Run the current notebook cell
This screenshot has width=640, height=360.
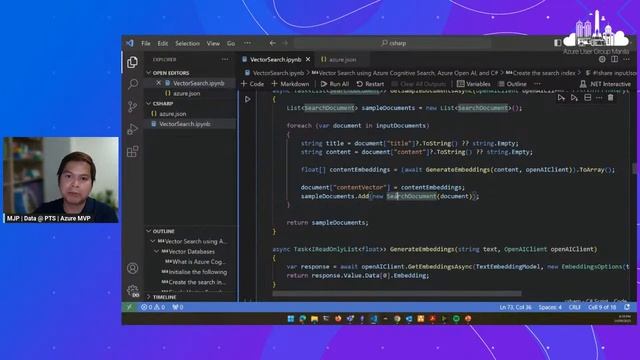click(x=247, y=99)
